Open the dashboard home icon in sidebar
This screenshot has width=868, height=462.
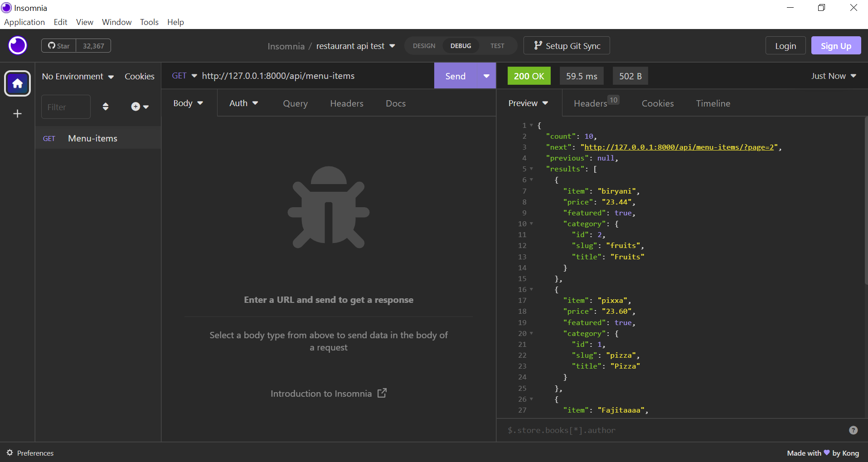tap(18, 83)
